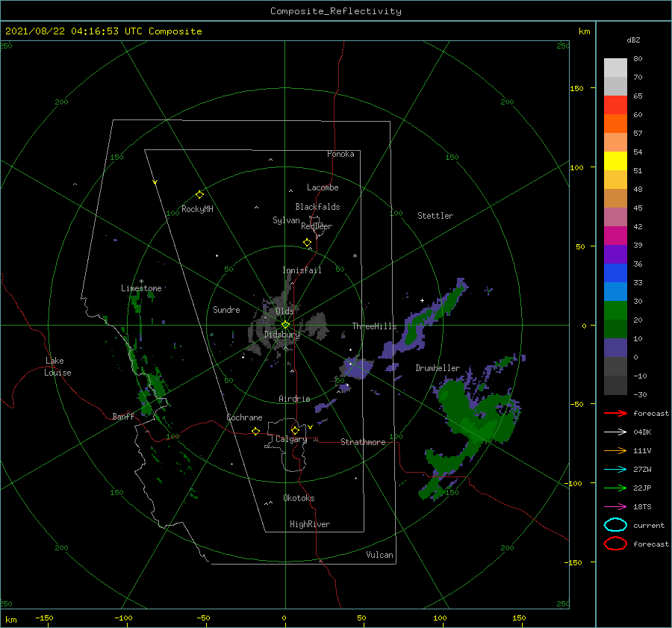Click the RockyMH yellow station marker

[x=199, y=195]
